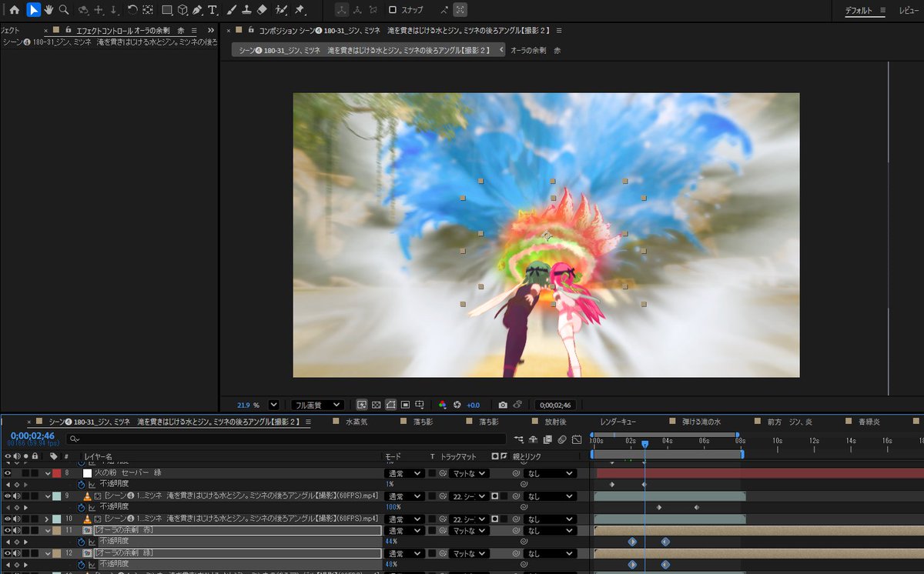Toggle the transparency grid button

pyautogui.click(x=376, y=405)
